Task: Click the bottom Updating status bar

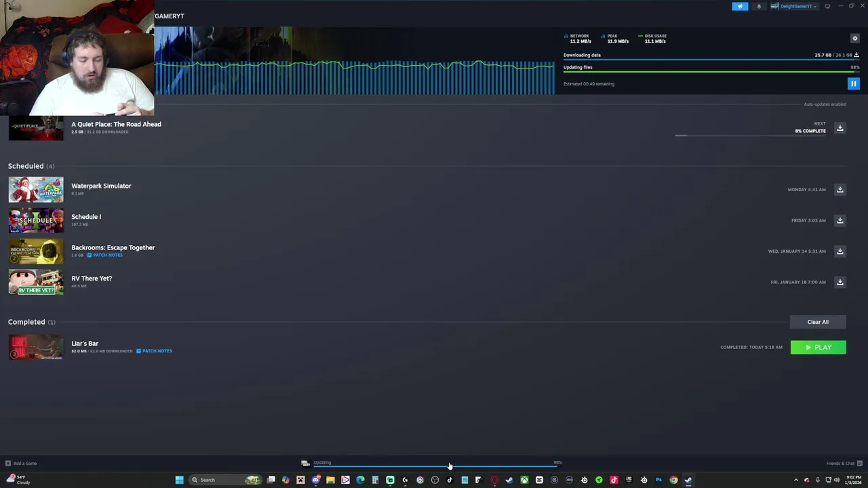Action: point(432,464)
